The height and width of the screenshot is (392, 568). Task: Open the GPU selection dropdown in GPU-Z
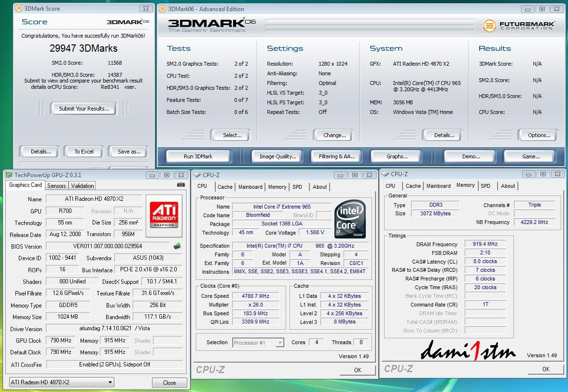[x=62, y=382]
